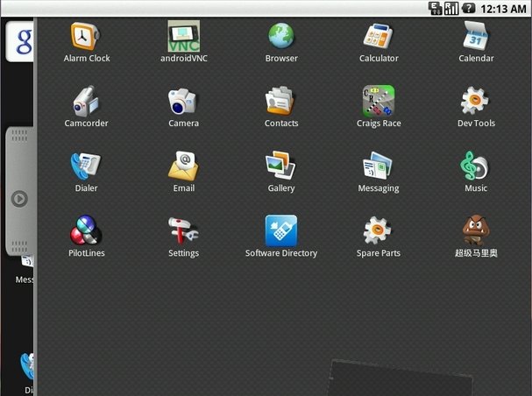The height and width of the screenshot is (396, 532).
Task: Open the Camera app
Action: pos(183,107)
